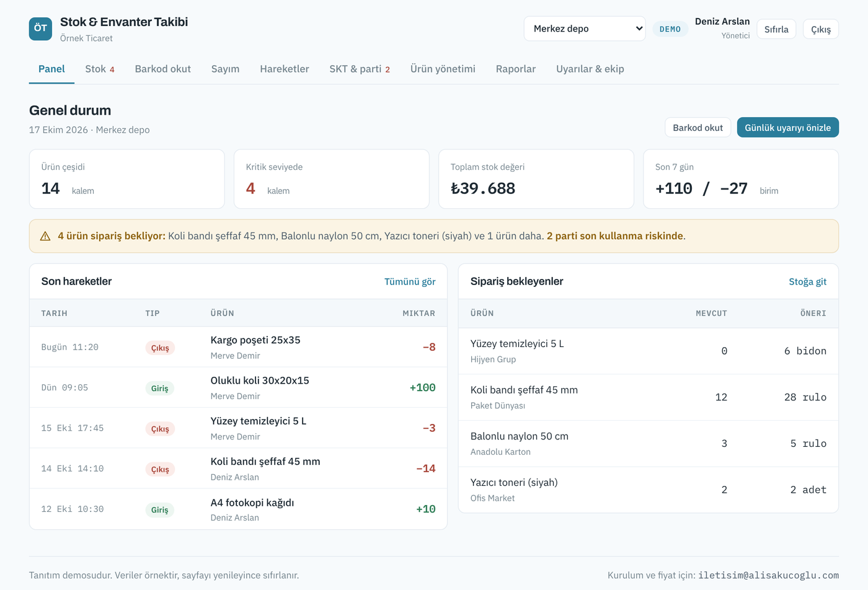Preview alert with Günlük uyarıyı önizle
868x590 pixels.
(787, 128)
